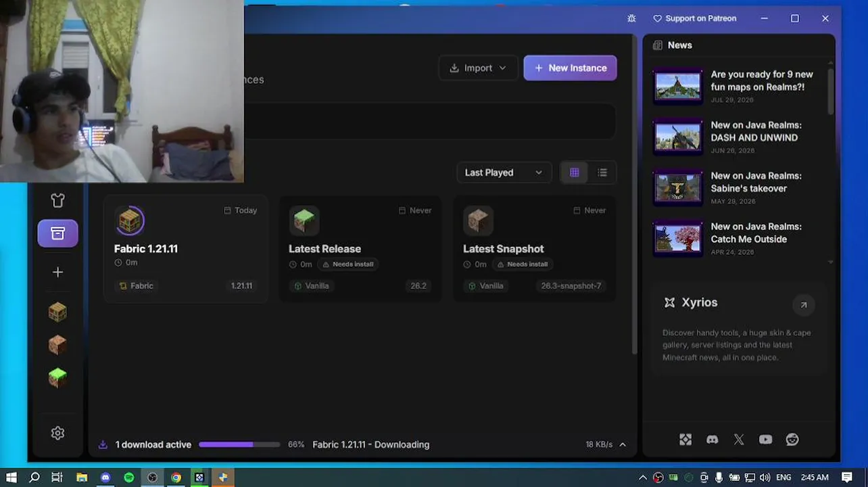
Task: Click the Fabric loader tag on first card
Action: pyautogui.click(x=136, y=285)
